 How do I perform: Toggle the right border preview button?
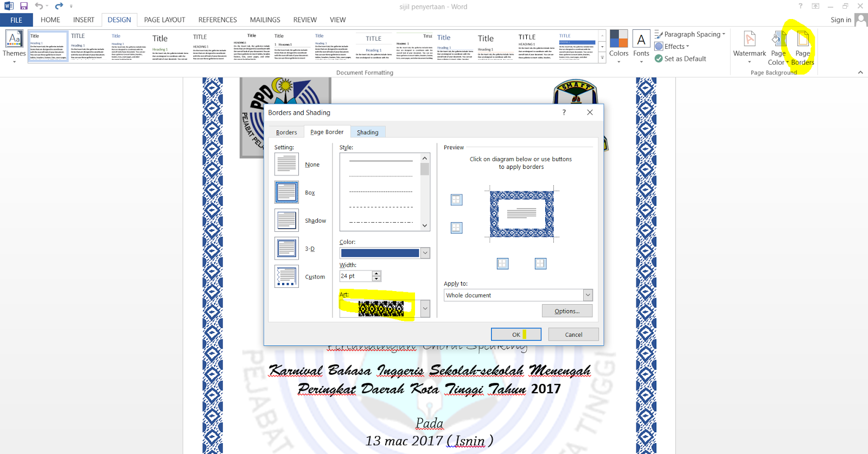(x=540, y=263)
